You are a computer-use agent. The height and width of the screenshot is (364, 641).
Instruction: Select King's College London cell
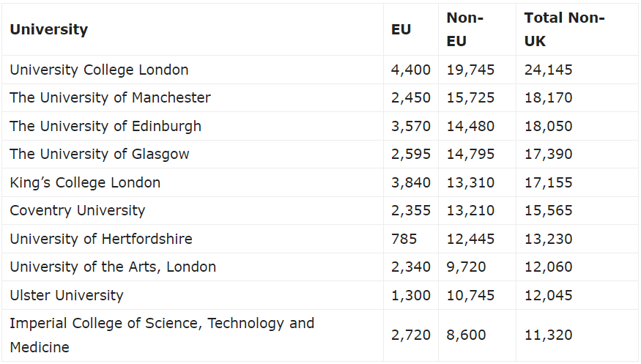click(x=85, y=182)
